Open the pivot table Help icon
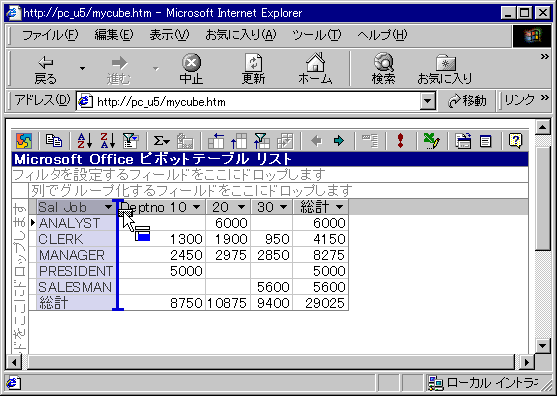The height and width of the screenshot is (396, 557). 515,141
